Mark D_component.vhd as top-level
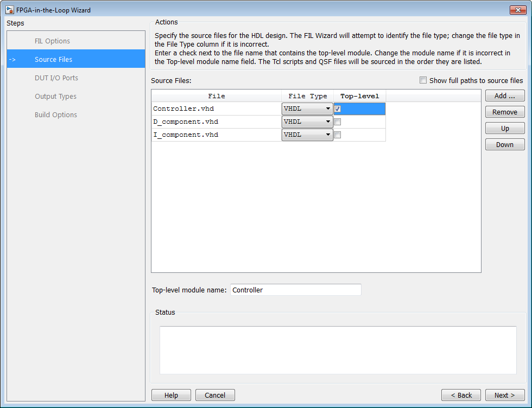The width and height of the screenshot is (532, 408). click(338, 122)
